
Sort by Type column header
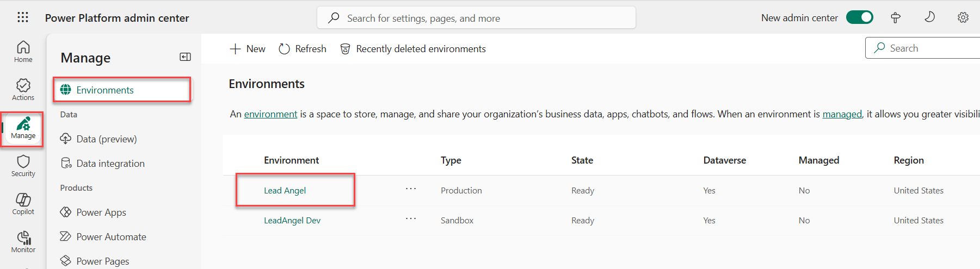pos(451,160)
